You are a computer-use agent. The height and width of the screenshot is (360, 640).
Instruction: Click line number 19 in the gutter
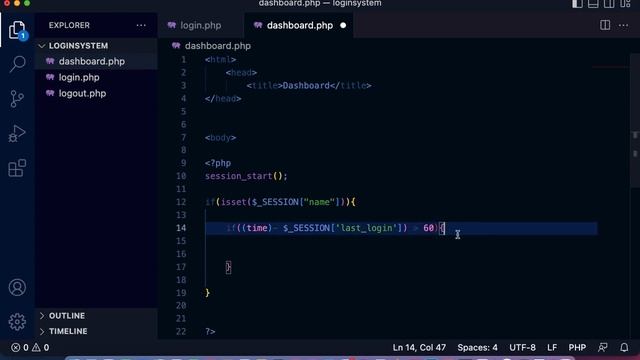point(181,293)
